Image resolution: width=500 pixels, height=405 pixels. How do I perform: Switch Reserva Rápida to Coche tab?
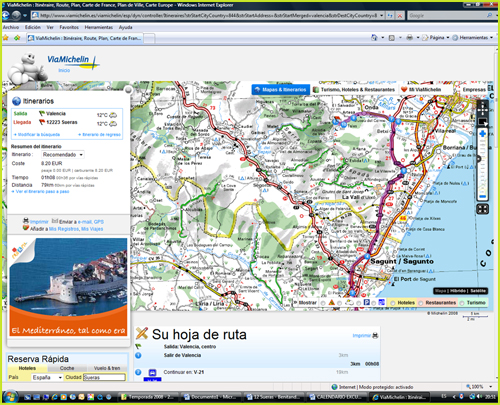click(67, 368)
